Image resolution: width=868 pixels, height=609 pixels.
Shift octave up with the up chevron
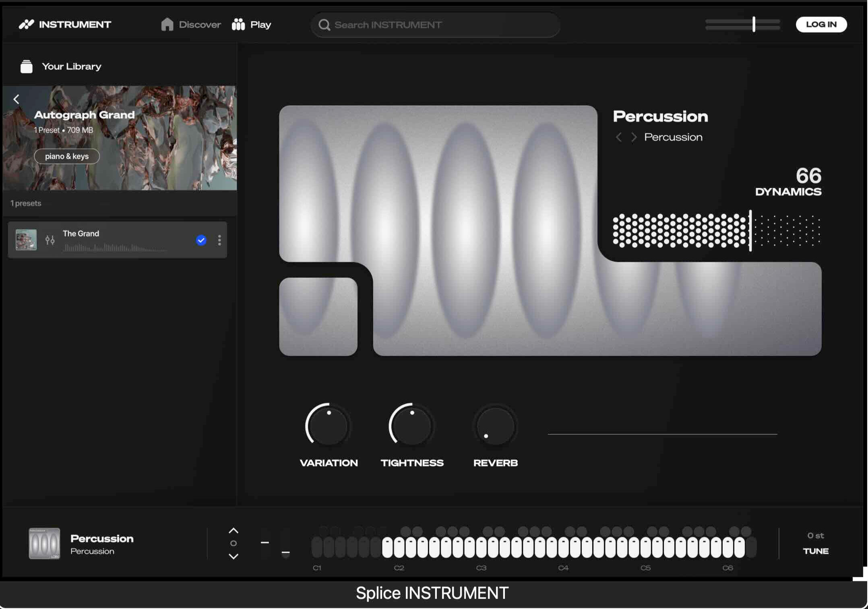(234, 531)
